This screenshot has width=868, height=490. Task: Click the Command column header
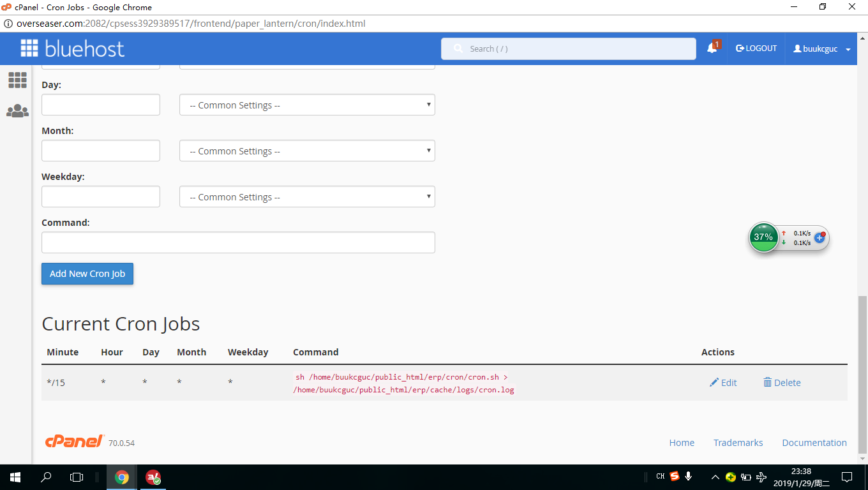click(x=316, y=352)
